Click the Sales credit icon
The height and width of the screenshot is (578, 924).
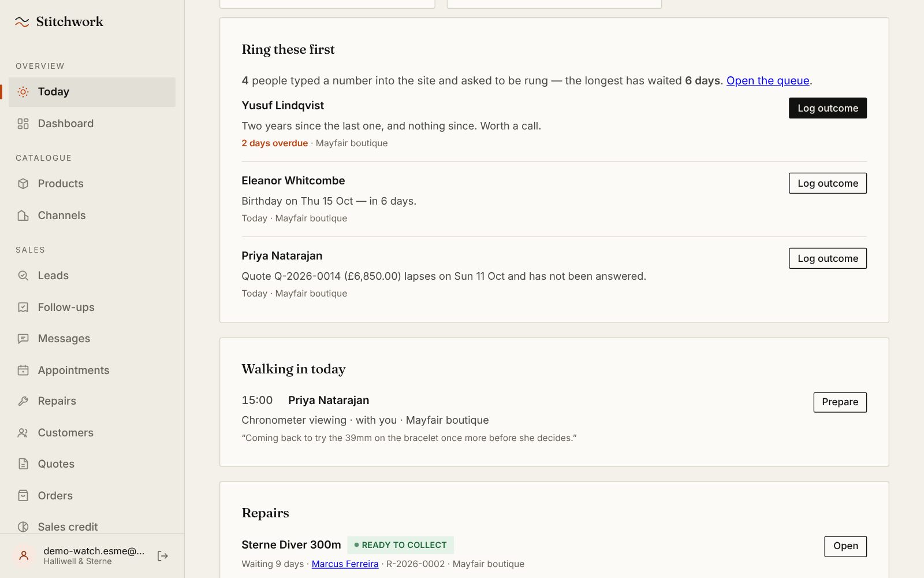[23, 527]
